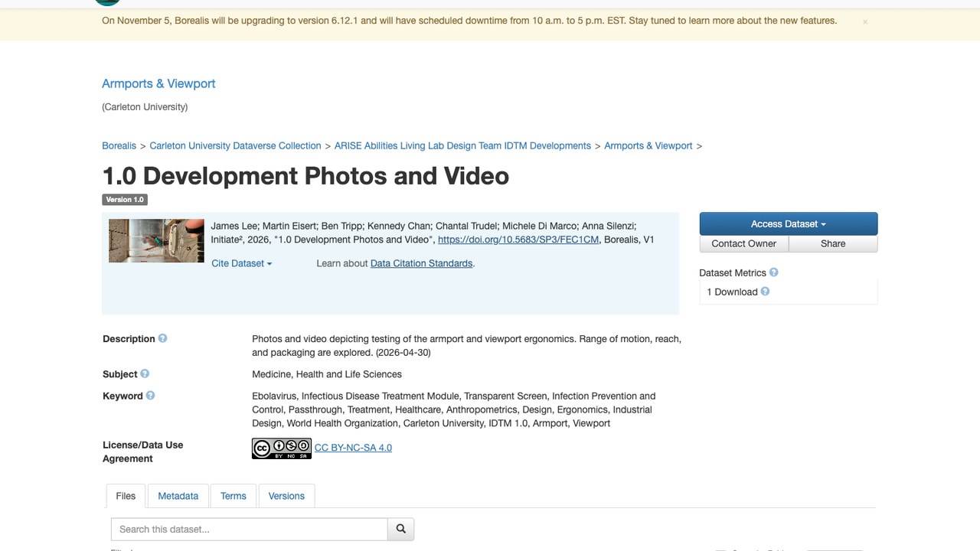Dismiss the Borealis upgrade notice banner
The height and width of the screenshot is (551, 980).
click(865, 22)
